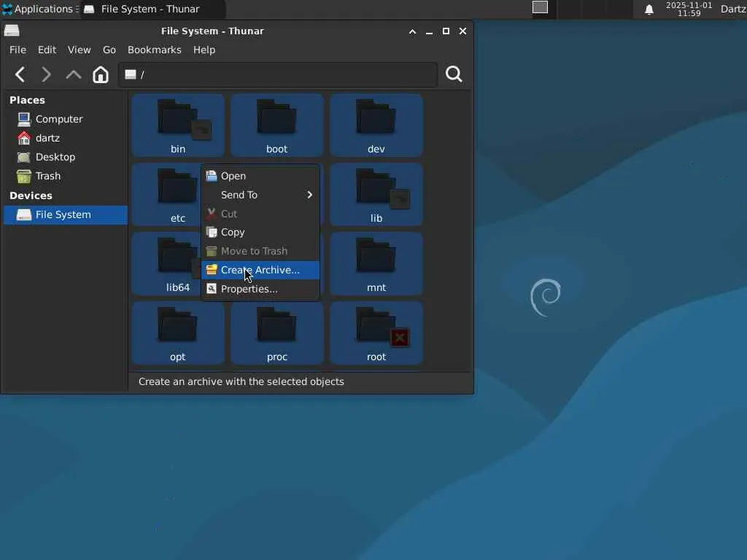Select Copy in the context menu
747x560 pixels.
(x=233, y=232)
